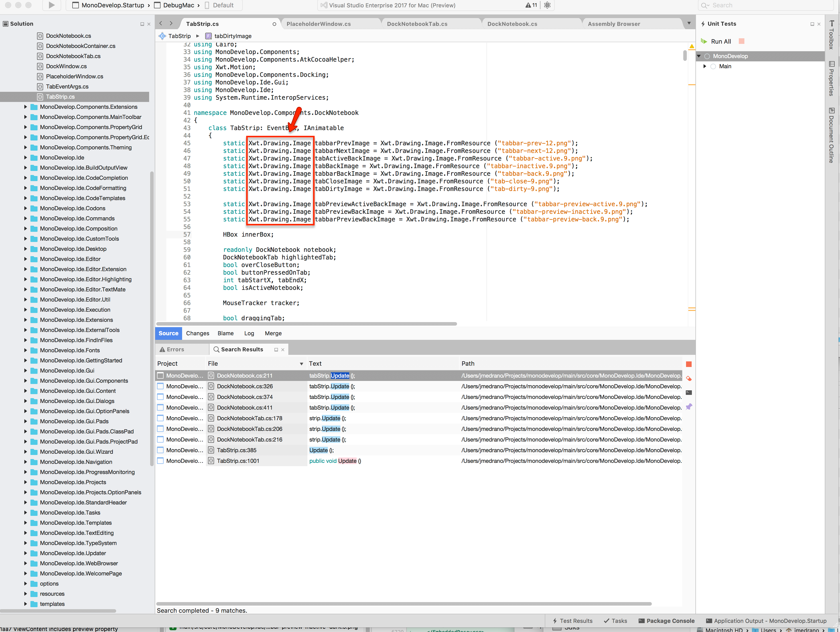
Task: Open the document tabs overflow dropdown arrow
Action: point(689,24)
